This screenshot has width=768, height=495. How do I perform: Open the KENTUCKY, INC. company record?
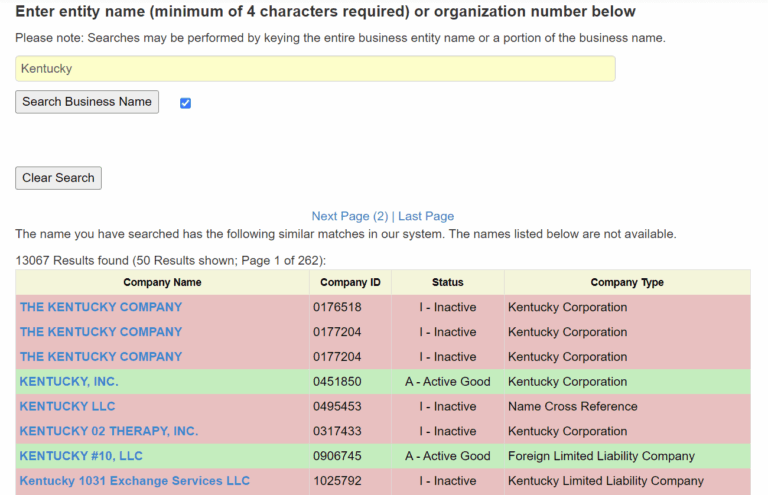[x=69, y=381]
